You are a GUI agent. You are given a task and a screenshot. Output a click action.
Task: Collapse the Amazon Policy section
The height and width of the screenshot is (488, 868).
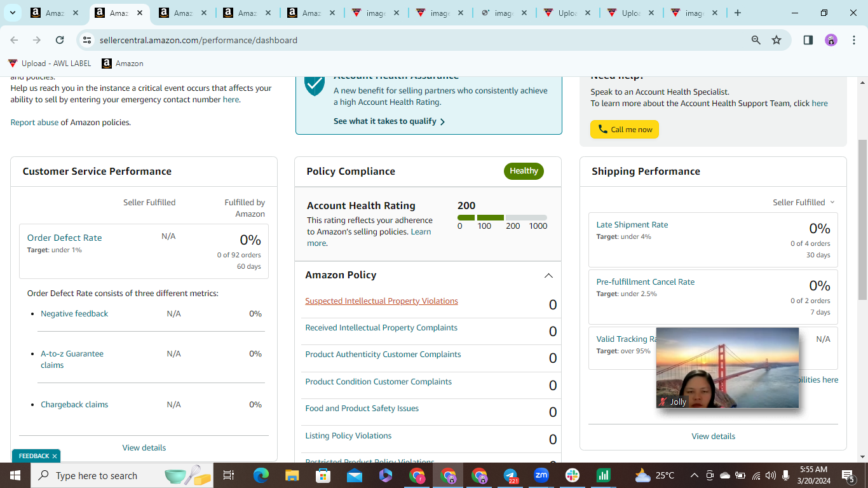[548, 276]
